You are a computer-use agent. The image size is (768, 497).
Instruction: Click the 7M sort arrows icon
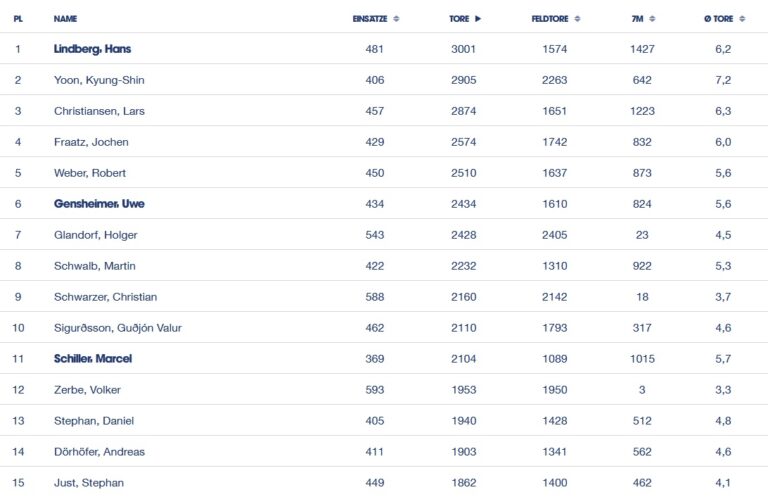tap(652, 19)
